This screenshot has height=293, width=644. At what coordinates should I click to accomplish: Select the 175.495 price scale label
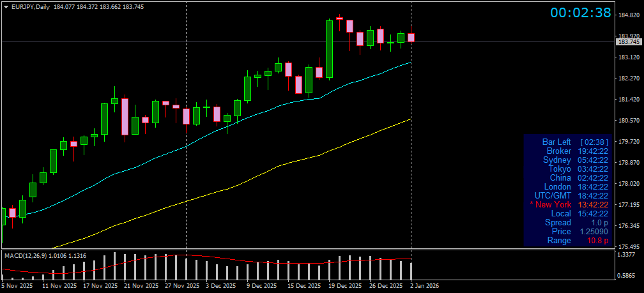[x=629, y=246]
